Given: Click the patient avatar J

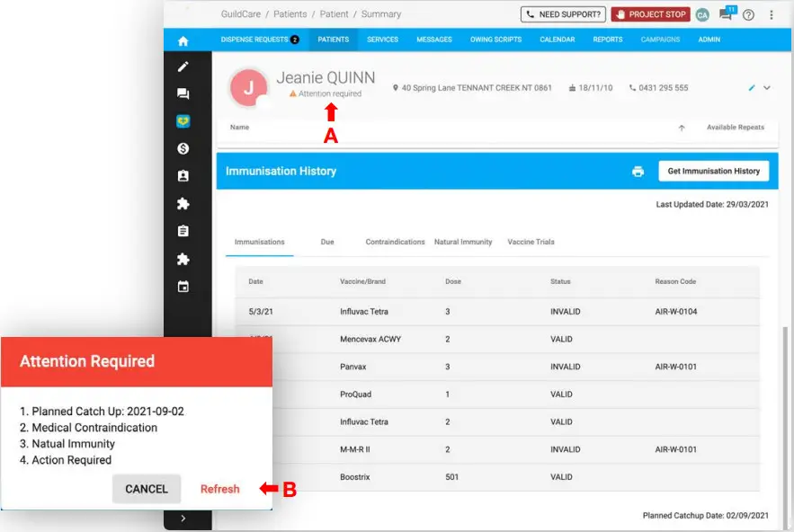Looking at the screenshot, I should (249, 88).
